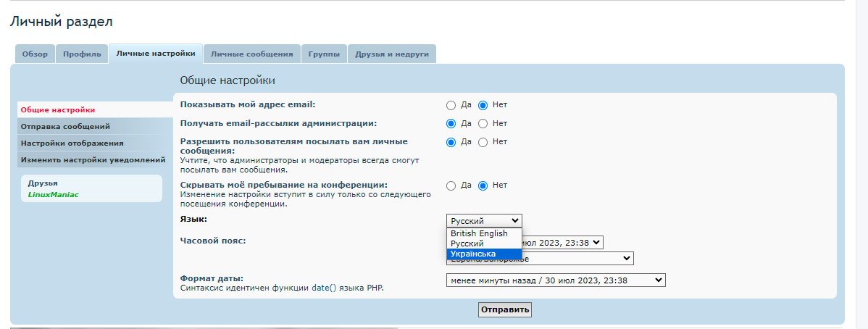Choose 'Нет' for showing email address
The width and height of the screenshot is (868, 329).
pyautogui.click(x=483, y=104)
